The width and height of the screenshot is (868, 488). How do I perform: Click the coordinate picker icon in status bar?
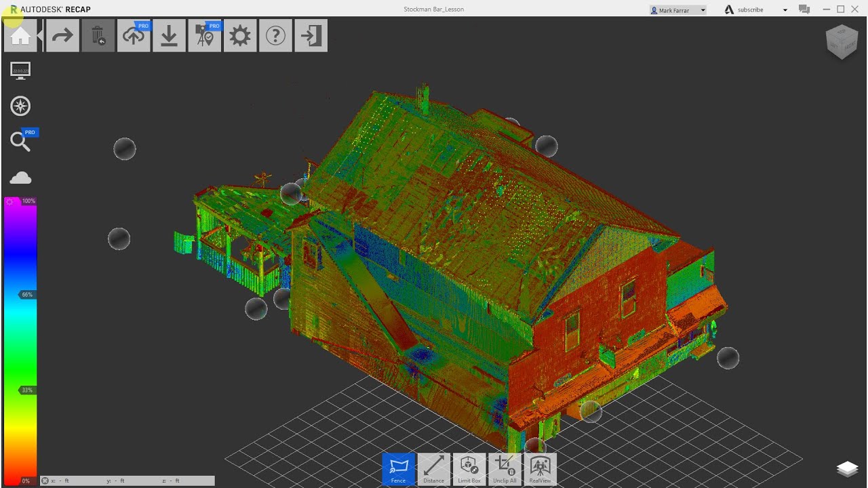coord(45,481)
